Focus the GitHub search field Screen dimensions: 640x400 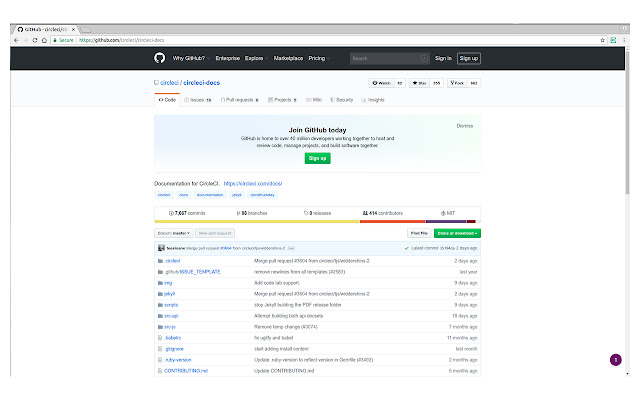pyautogui.click(x=389, y=58)
